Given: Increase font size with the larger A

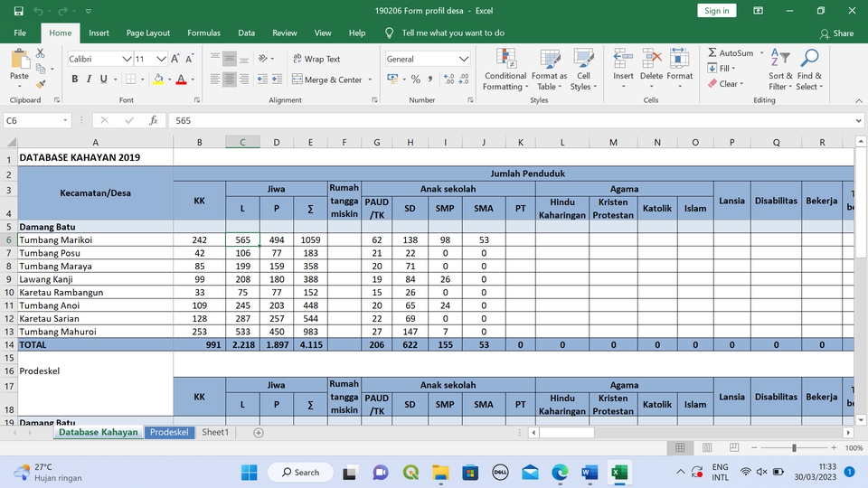Looking at the screenshot, I should [175, 59].
